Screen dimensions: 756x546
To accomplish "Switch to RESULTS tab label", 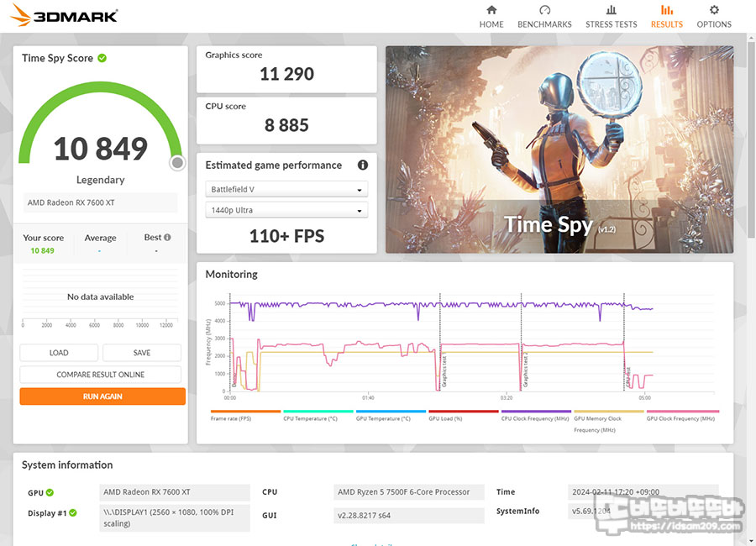I will click(667, 24).
